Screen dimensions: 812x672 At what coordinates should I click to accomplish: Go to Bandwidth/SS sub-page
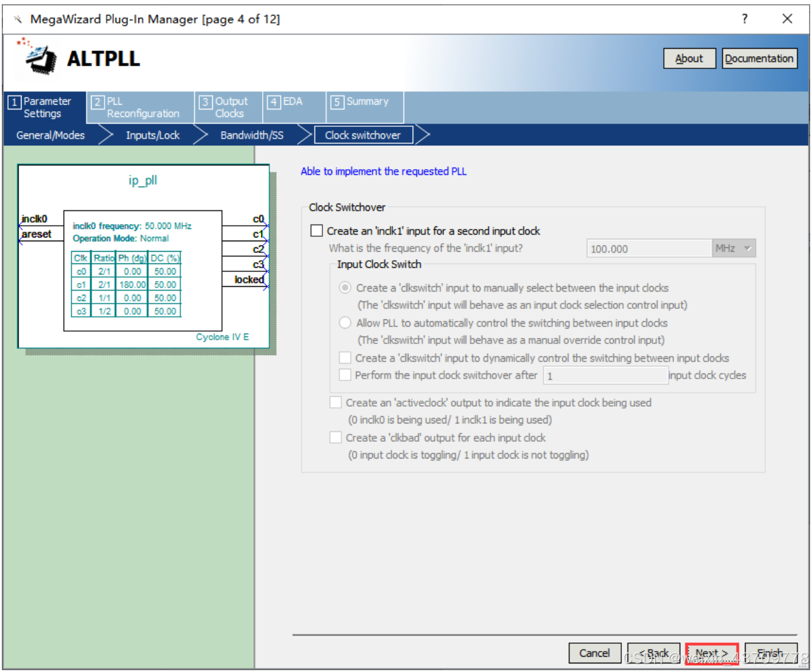click(x=252, y=135)
